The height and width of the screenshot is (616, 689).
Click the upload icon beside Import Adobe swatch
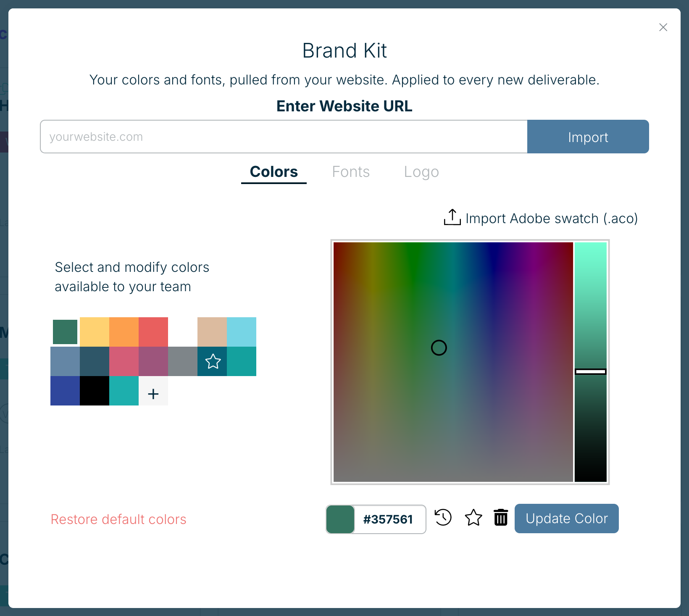coord(452,217)
